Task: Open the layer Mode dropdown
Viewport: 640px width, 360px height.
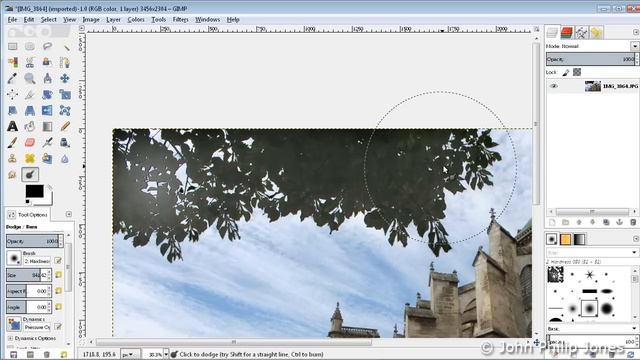Action: click(x=634, y=46)
